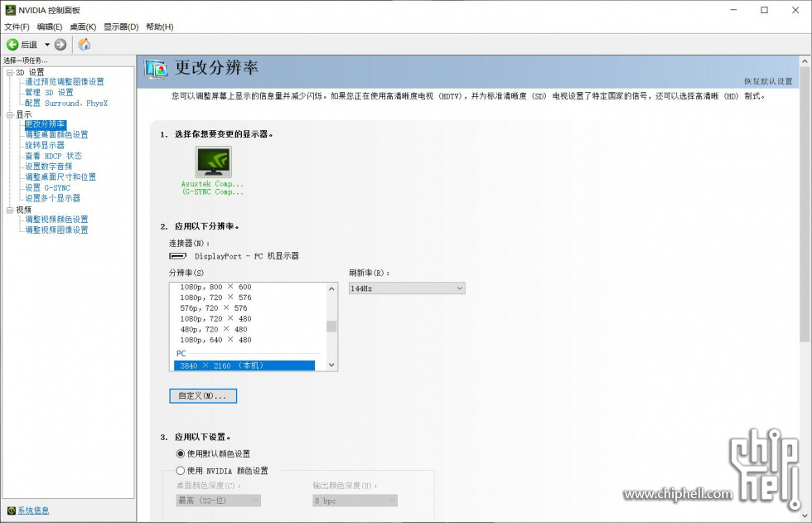Open the 编辑(E) menu
Image resolution: width=812 pixels, height=523 pixels.
pyautogui.click(x=49, y=27)
